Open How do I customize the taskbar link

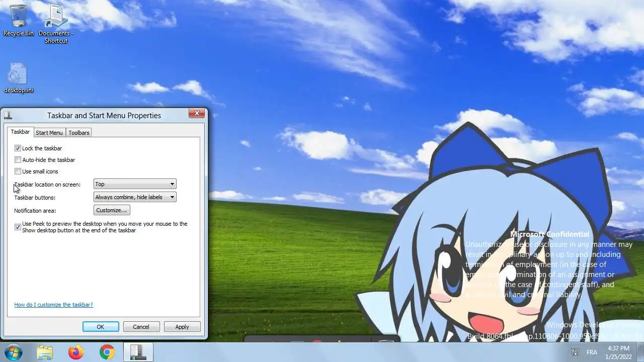pyautogui.click(x=53, y=305)
